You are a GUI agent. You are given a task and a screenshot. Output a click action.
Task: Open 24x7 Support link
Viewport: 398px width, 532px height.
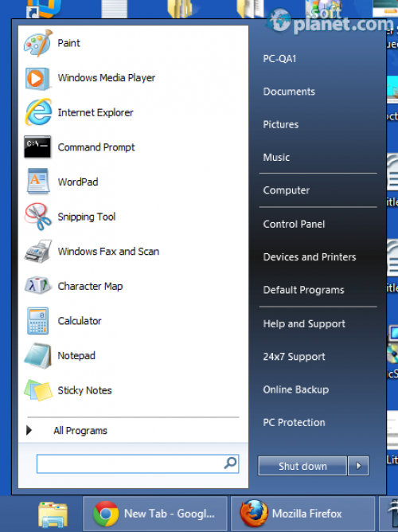click(x=294, y=357)
